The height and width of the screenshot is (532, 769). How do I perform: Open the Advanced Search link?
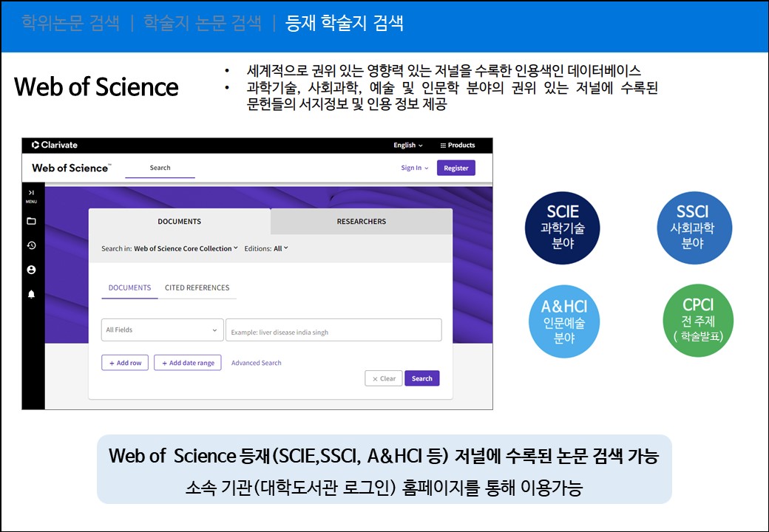click(257, 363)
